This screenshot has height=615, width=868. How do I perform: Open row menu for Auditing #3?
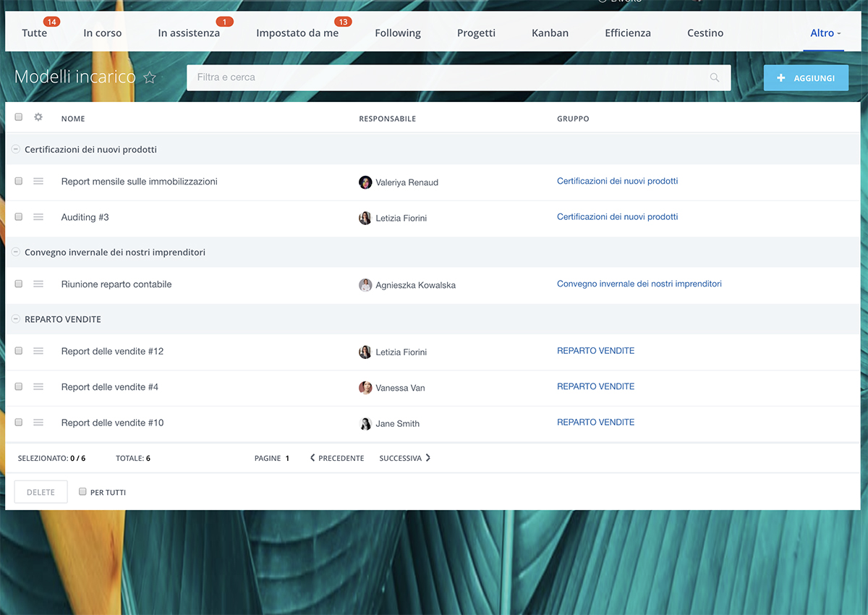38,217
